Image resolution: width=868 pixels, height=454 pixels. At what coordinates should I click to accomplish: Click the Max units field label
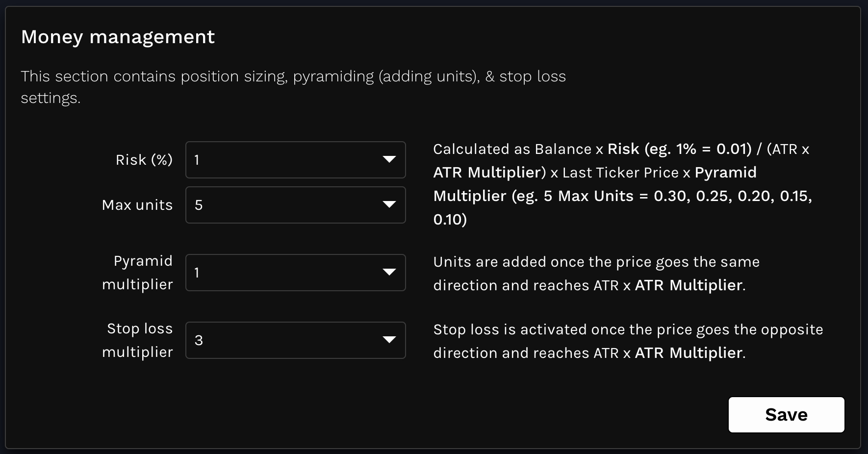point(137,205)
